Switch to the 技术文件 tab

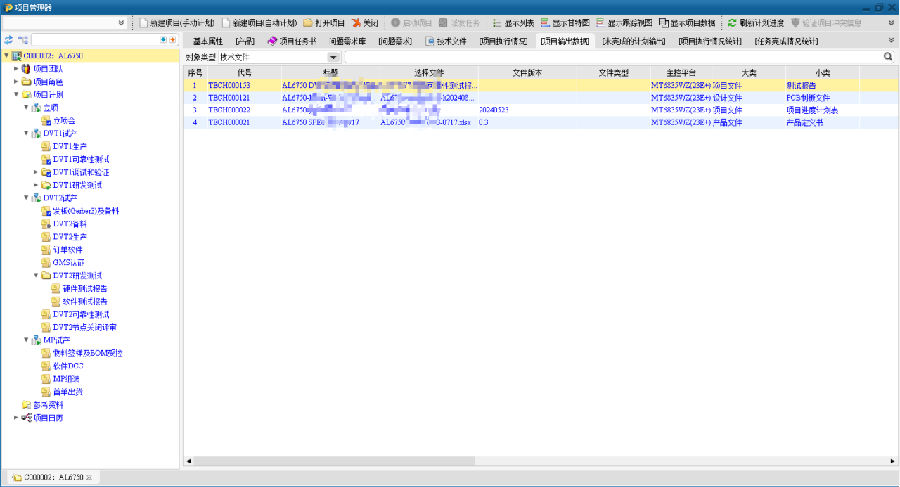coord(447,41)
